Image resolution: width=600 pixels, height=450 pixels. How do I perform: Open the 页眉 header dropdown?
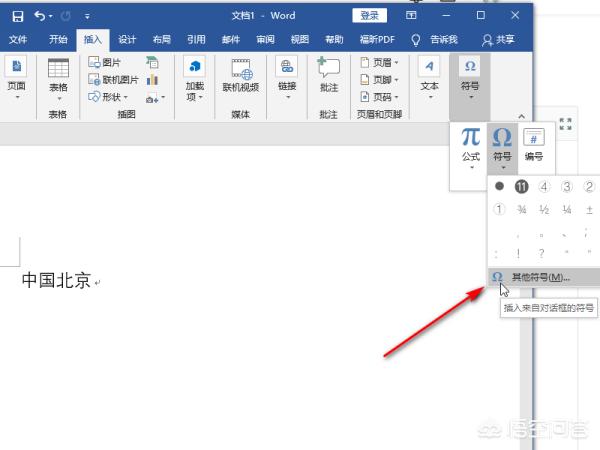click(x=380, y=62)
